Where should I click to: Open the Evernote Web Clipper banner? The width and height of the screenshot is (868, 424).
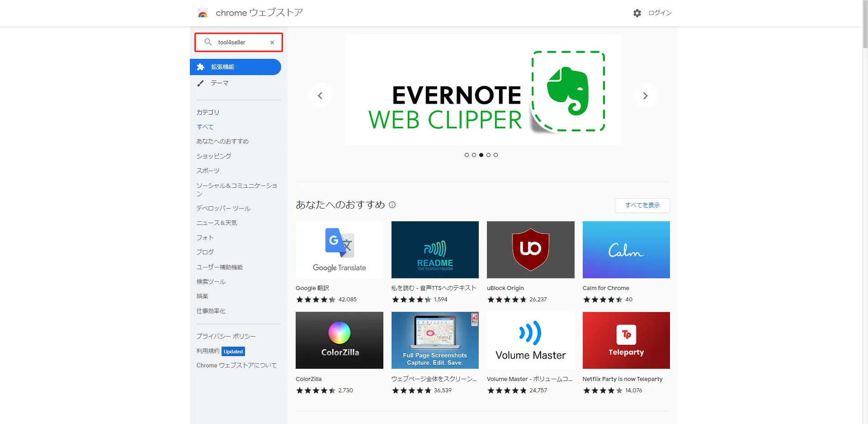click(482, 90)
